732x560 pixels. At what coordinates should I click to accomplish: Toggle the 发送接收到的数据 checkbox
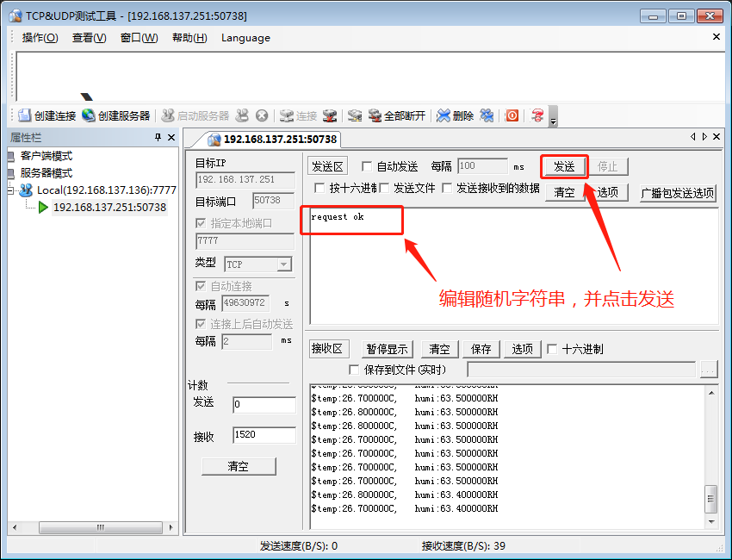pos(447,188)
